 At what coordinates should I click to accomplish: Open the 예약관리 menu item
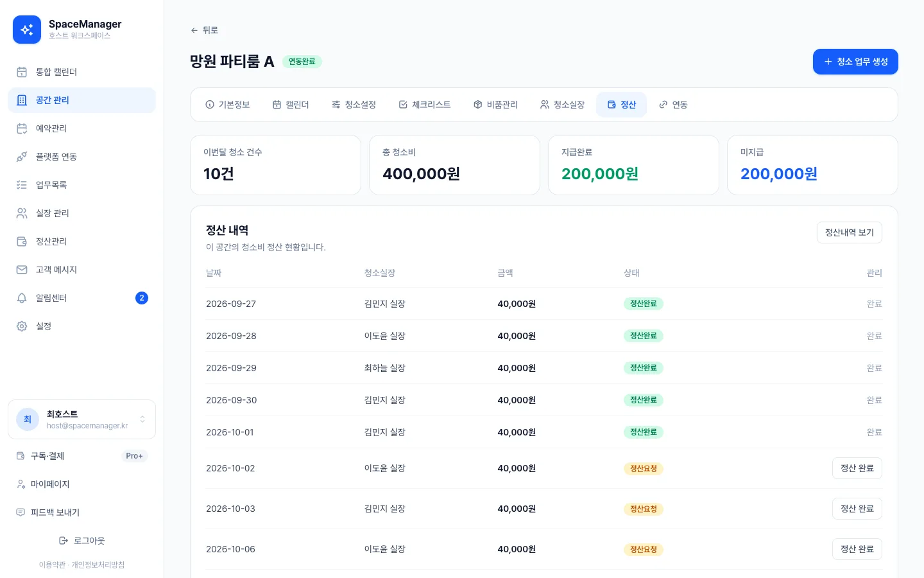[81, 128]
